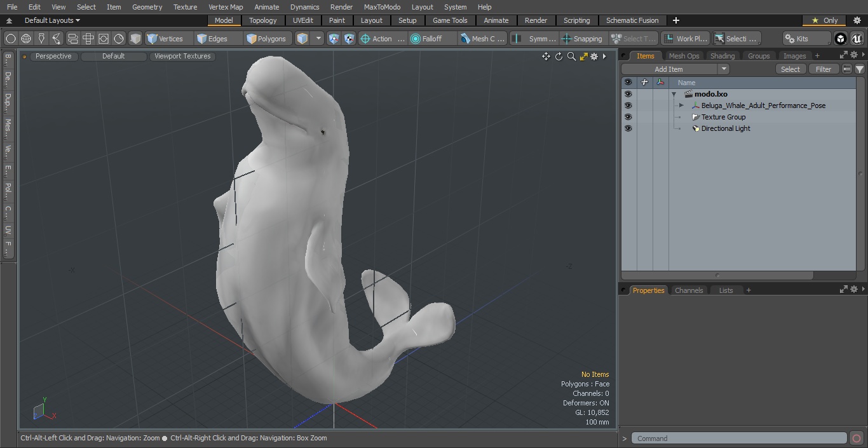Toggle Snapping on
This screenshot has width=868, height=448.
pyautogui.click(x=583, y=39)
